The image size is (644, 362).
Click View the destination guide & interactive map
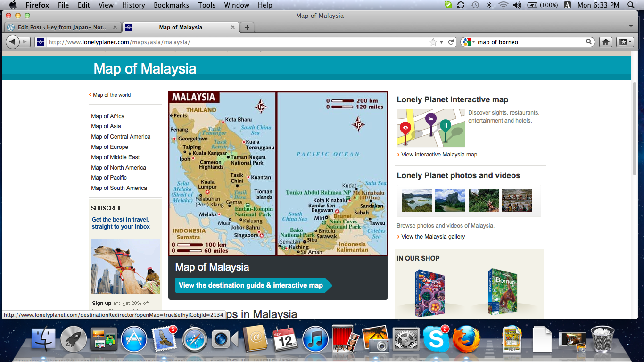click(x=251, y=285)
